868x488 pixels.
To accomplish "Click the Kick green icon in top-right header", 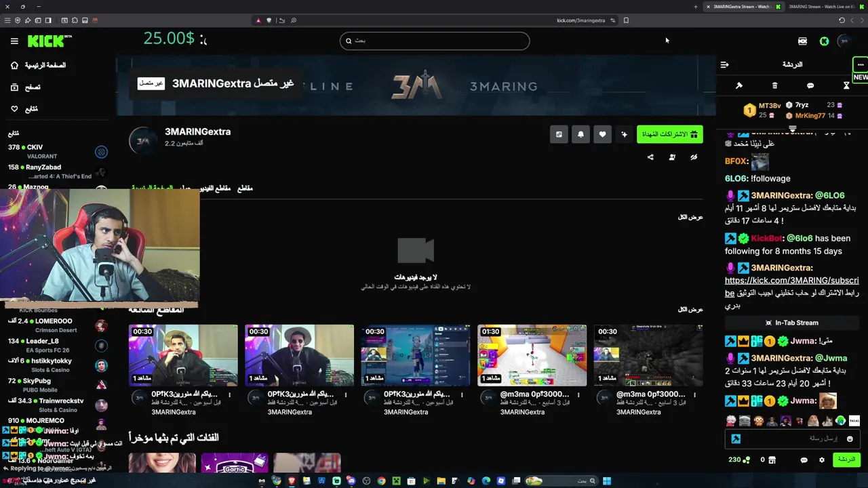I will click(824, 41).
